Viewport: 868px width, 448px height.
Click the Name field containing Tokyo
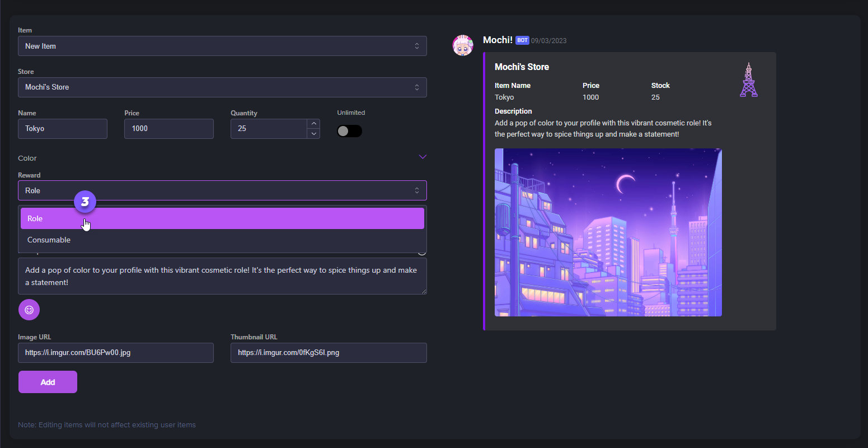point(63,129)
